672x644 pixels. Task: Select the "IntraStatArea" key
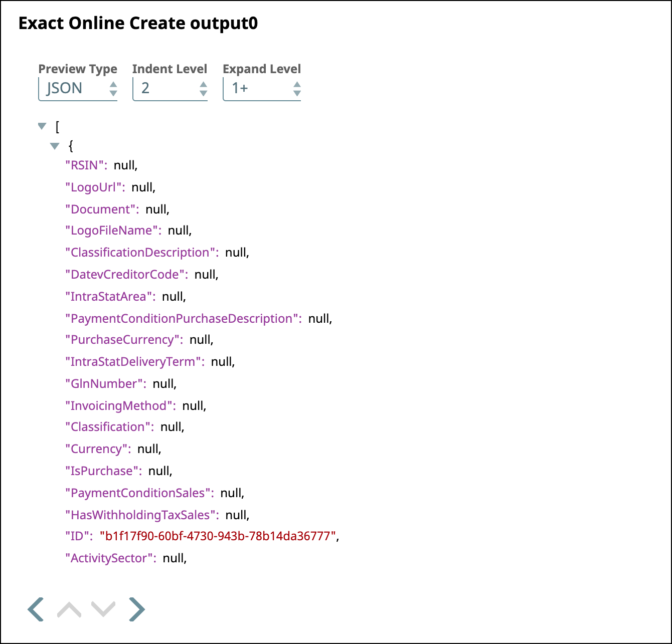110,297
